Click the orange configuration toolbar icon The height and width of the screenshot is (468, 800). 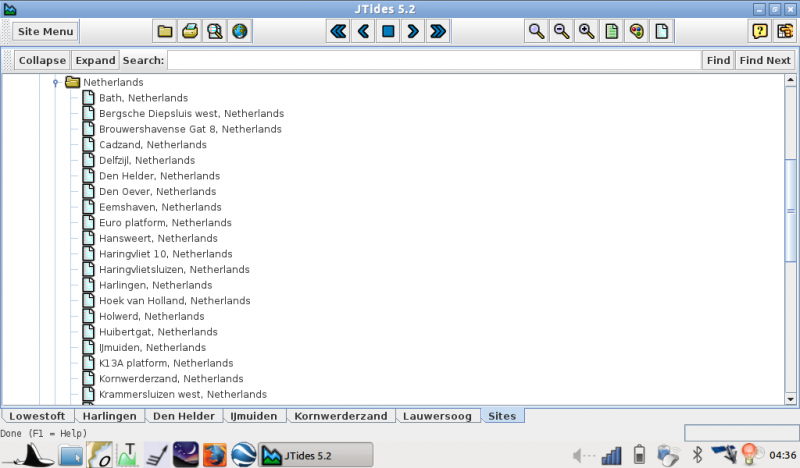pos(785,32)
